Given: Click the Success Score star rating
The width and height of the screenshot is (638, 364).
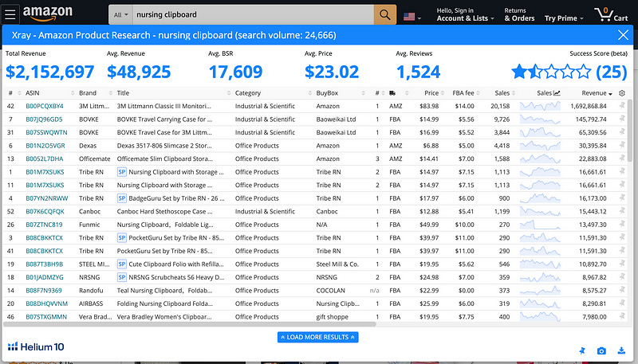Looking at the screenshot, I should pos(551,72).
